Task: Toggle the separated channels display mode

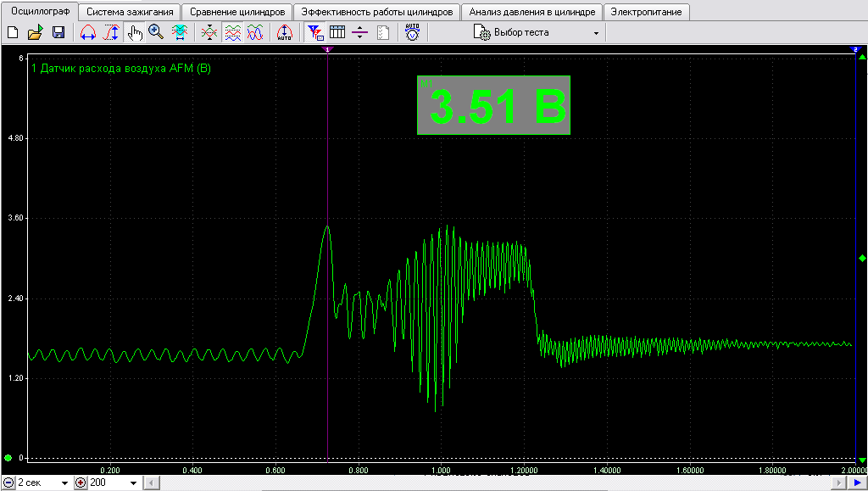Action: (x=232, y=33)
